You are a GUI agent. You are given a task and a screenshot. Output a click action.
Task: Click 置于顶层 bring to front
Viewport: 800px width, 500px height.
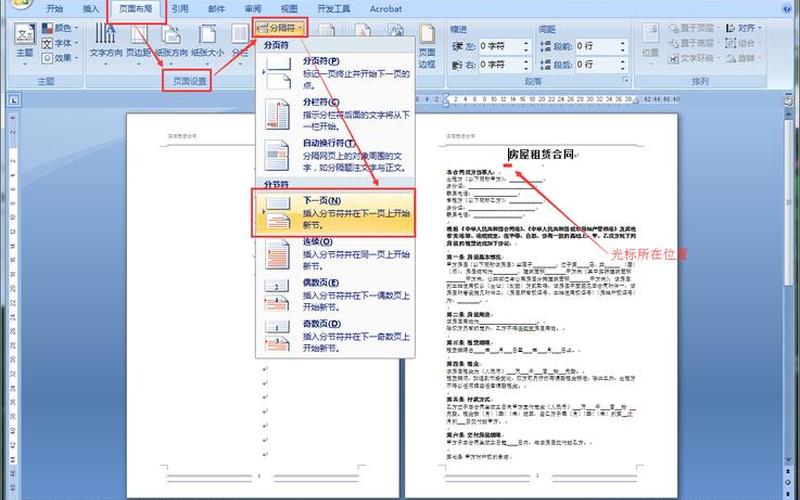point(692,28)
